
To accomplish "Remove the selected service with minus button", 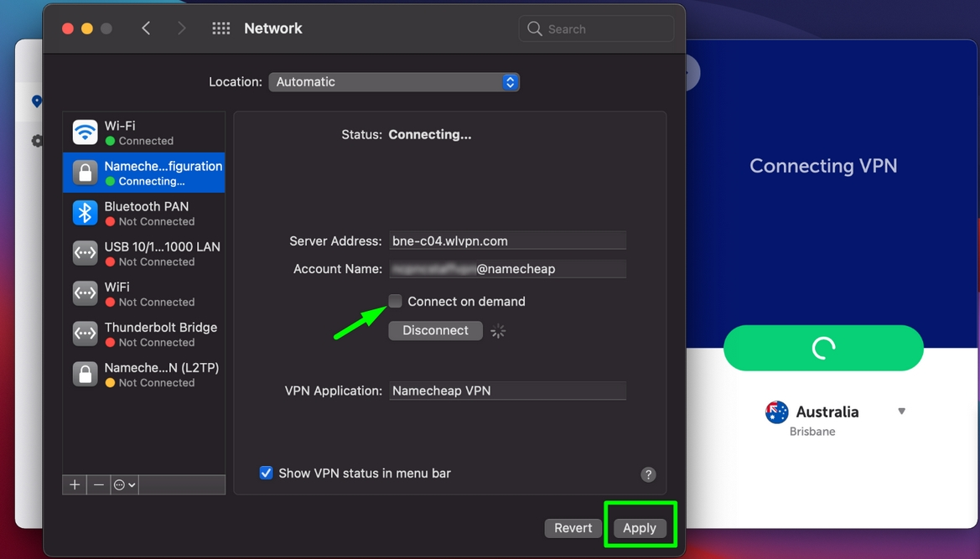I will coord(99,484).
